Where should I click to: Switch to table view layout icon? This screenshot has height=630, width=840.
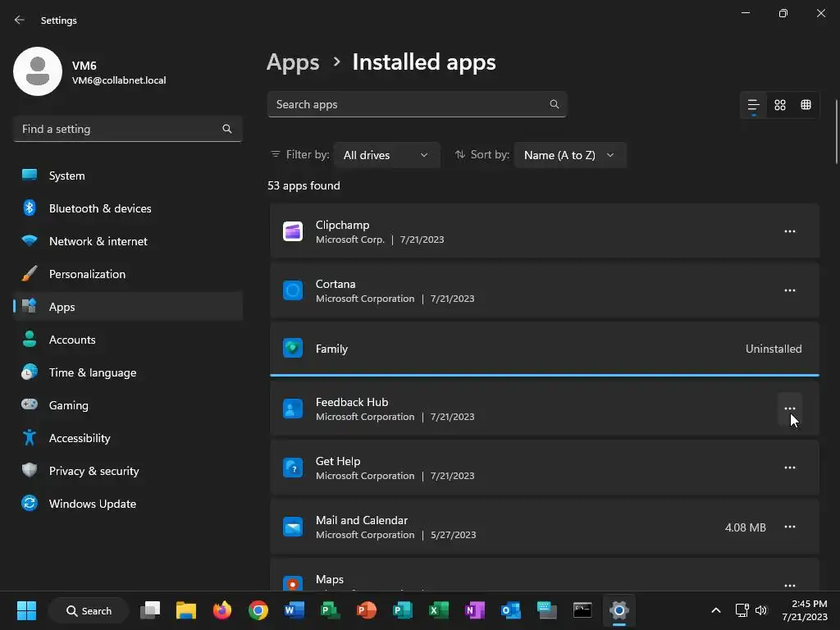coord(806,105)
